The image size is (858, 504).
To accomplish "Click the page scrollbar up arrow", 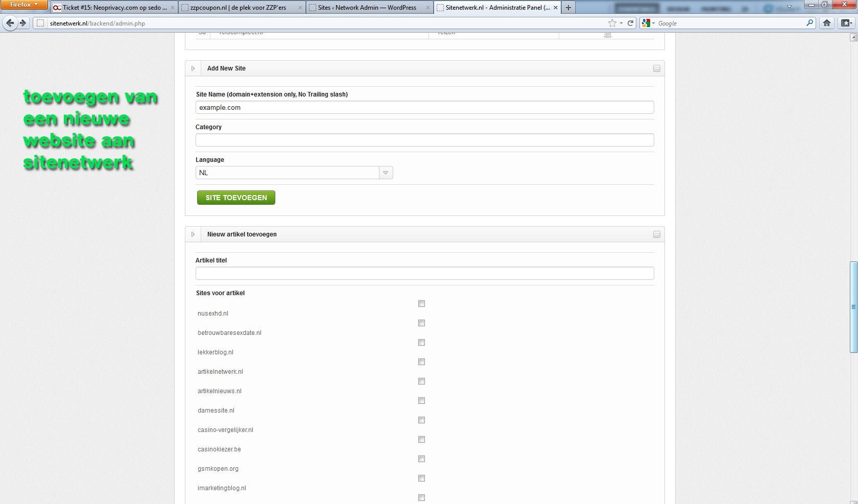I will [x=853, y=37].
